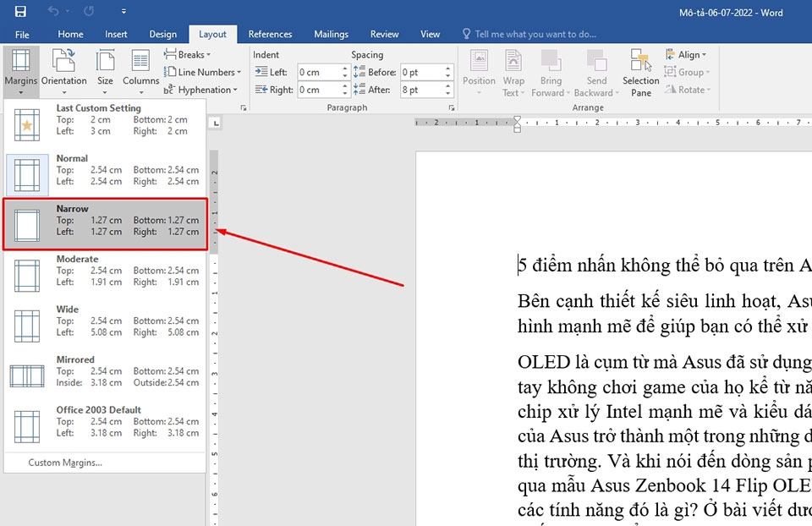Viewport: 812px width, 526px height.
Task: Choose the Wide margins preset
Action: click(105, 325)
